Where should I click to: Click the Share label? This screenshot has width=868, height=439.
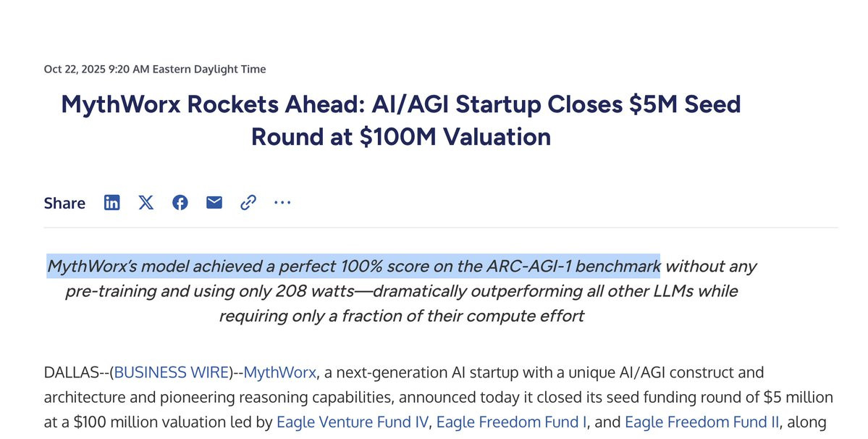click(x=64, y=203)
